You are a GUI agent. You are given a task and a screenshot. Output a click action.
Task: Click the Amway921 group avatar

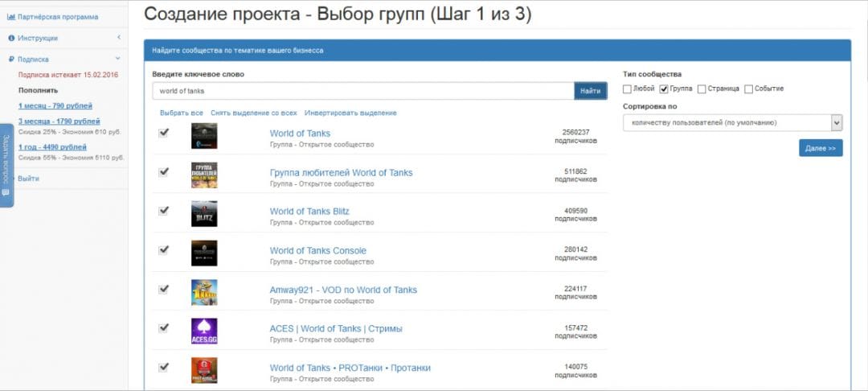coord(204,292)
